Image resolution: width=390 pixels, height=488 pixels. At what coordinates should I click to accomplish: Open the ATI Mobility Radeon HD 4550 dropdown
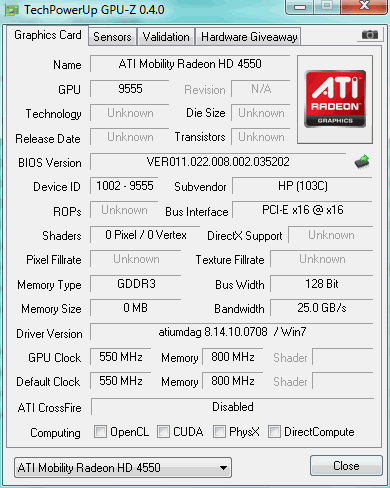(123, 468)
